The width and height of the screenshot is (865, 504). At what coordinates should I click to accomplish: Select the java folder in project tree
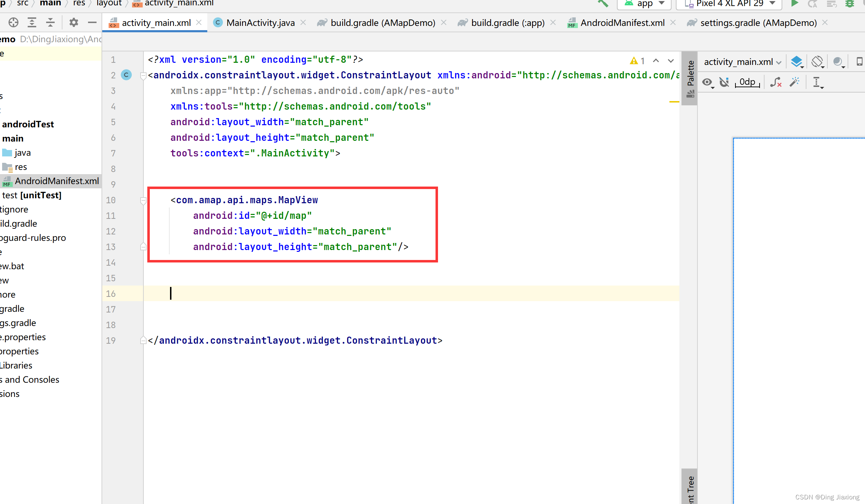[x=17, y=153]
